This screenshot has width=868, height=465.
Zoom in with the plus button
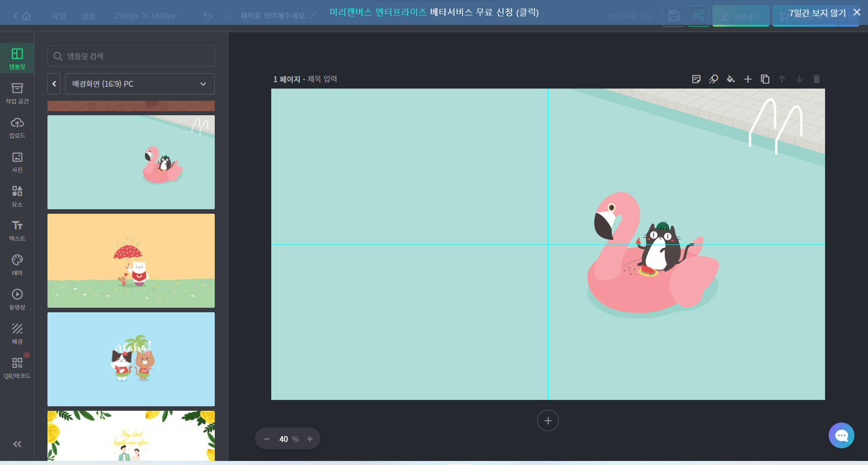[310, 439]
